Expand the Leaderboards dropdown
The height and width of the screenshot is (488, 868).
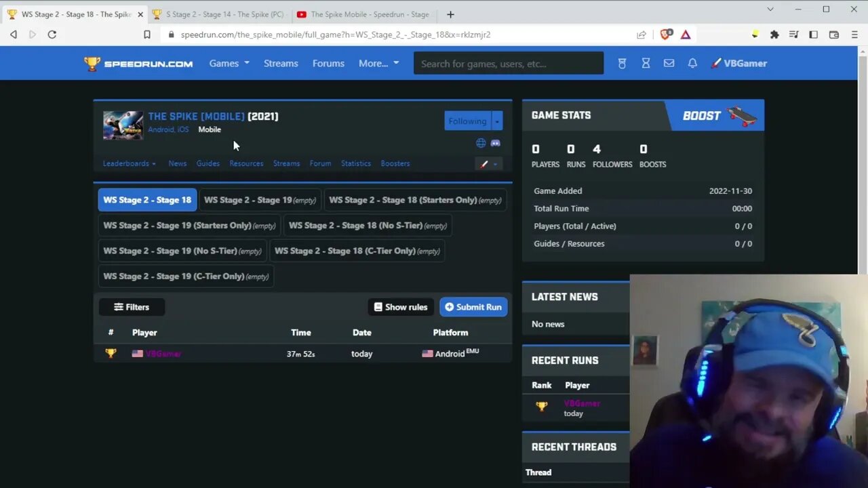tap(129, 163)
